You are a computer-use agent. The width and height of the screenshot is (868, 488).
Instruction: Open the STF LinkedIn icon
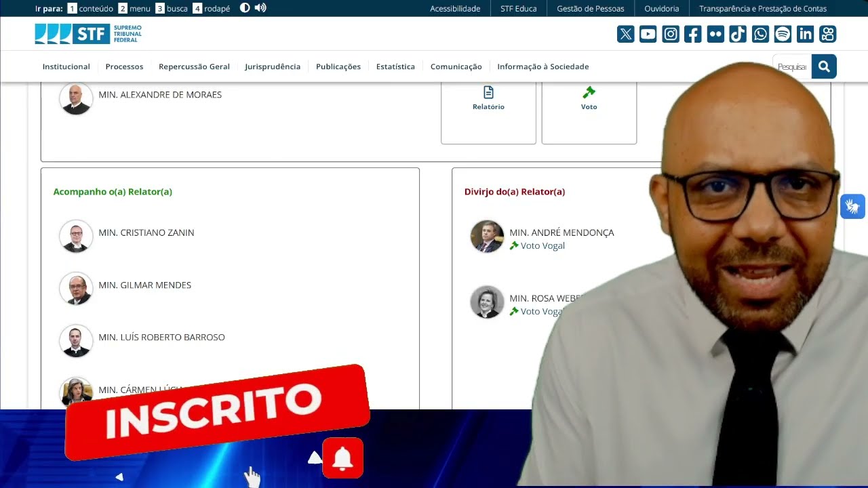(805, 34)
